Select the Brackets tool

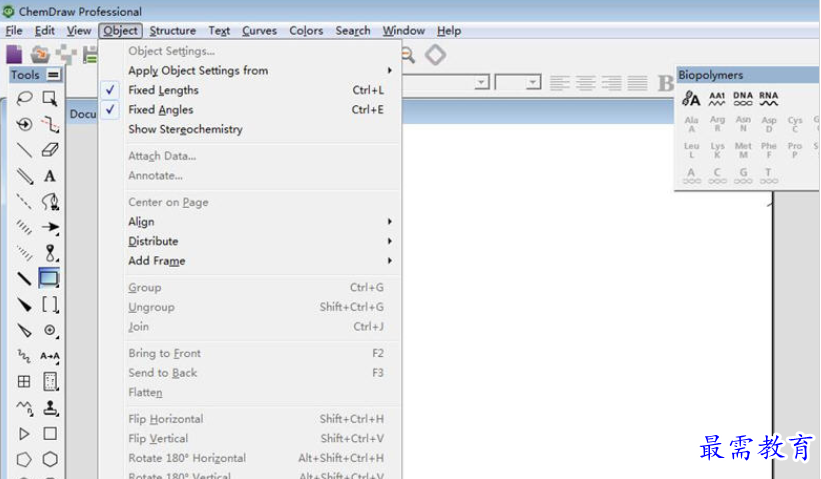coord(50,304)
